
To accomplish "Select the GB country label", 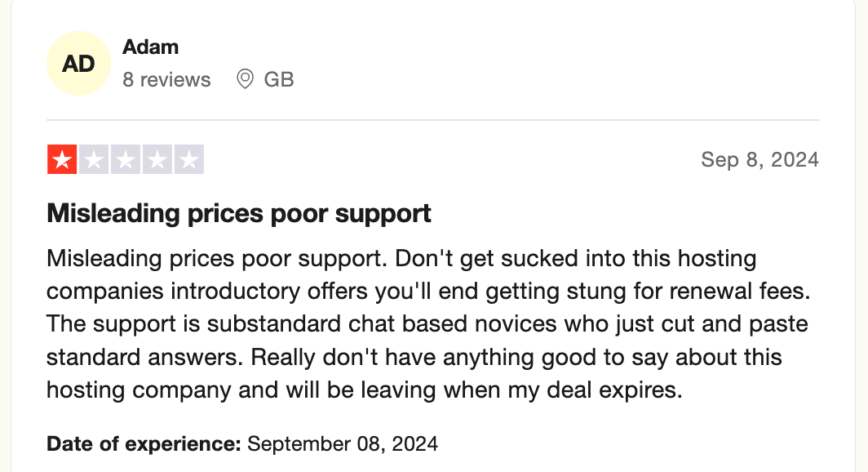I will click(x=279, y=79).
